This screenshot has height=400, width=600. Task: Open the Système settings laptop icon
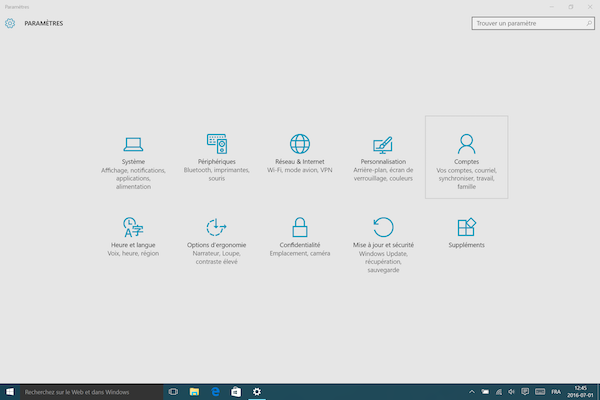[x=133, y=144]
